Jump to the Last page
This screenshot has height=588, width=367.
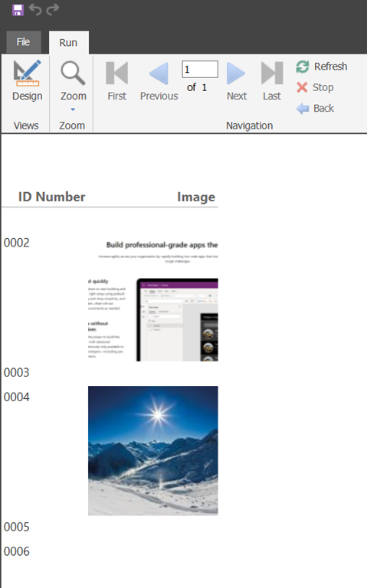(272, 81)
